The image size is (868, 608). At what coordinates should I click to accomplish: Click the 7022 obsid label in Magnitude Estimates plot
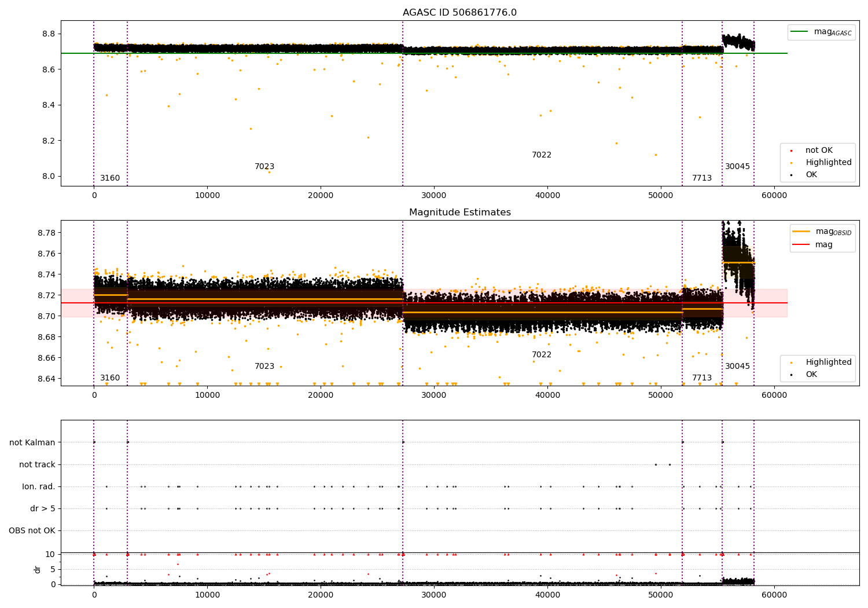[x=542, y=355]
